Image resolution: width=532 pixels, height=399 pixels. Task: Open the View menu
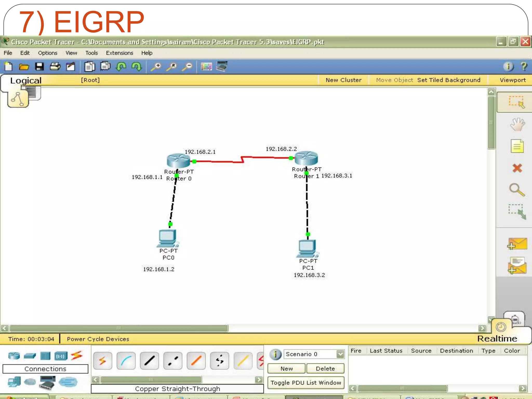pyautogui.click(x=71, y=53)
